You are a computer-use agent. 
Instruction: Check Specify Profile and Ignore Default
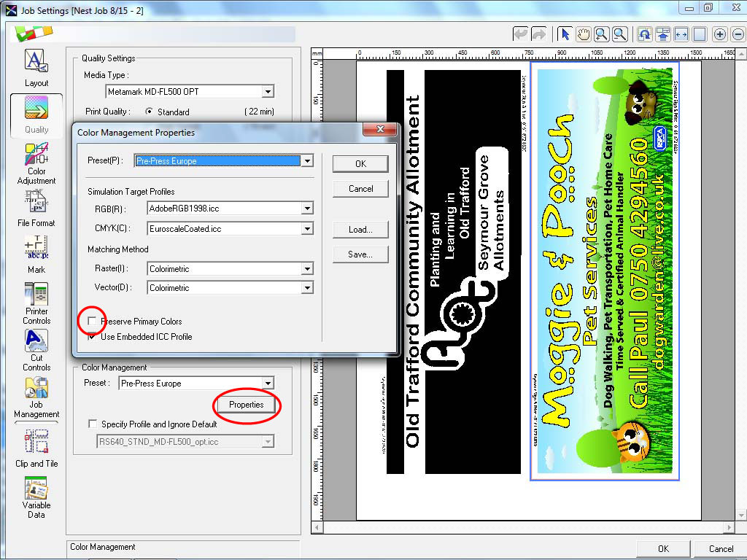point(92,424)
